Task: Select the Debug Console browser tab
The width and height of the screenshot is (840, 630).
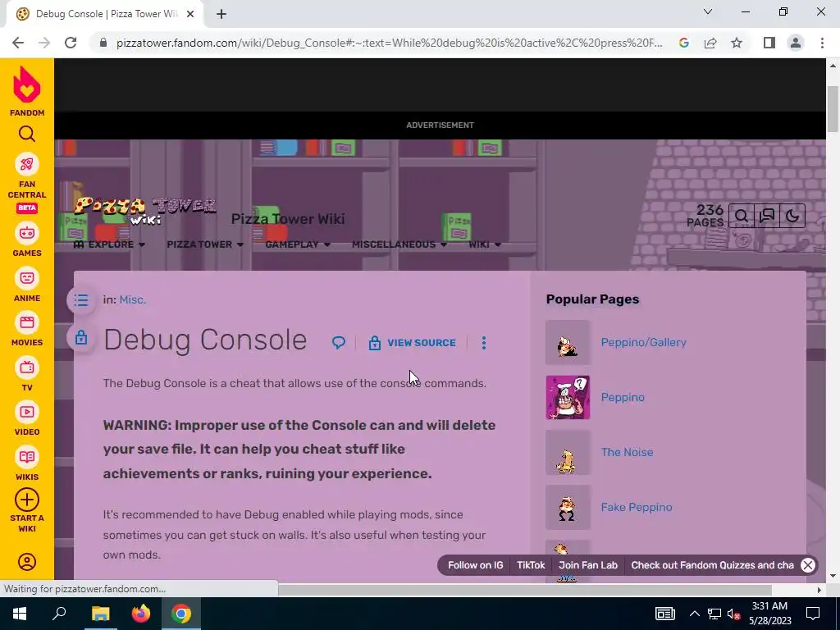Action: (x=105, y=14)
